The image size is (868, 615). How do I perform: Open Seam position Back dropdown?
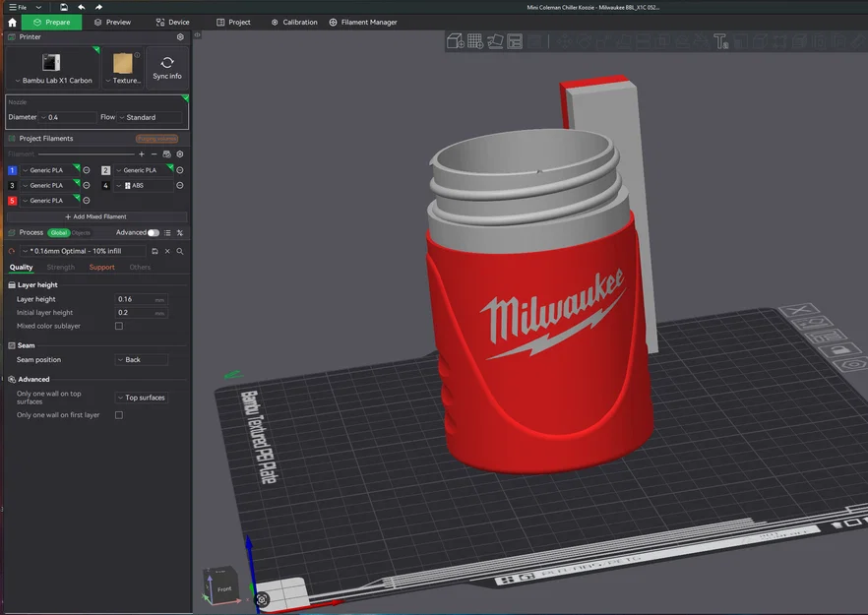[x=141, y=360]
